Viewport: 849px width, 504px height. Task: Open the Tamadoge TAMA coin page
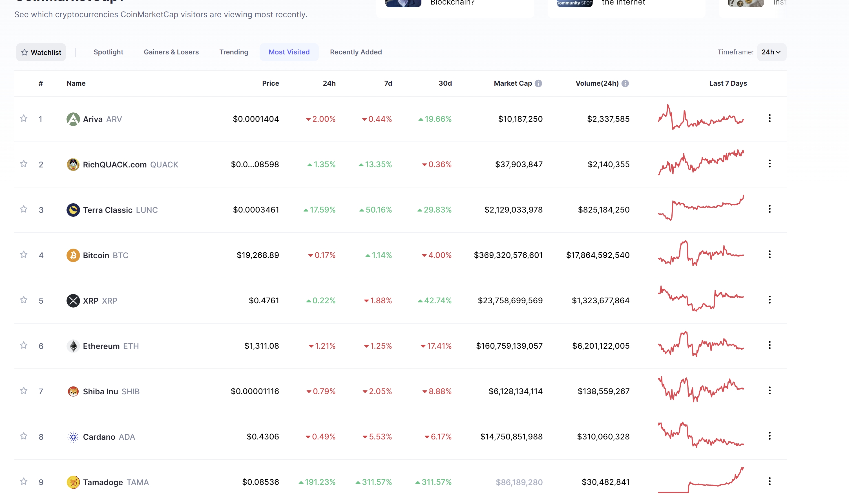coord(116,482)
